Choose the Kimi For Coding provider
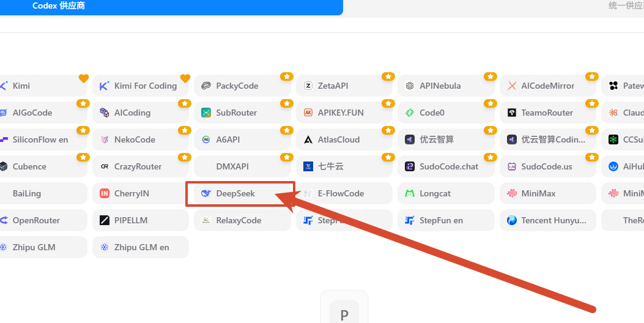Image resolution: width=644 pixels, height=323 pixels. point(141,86)
